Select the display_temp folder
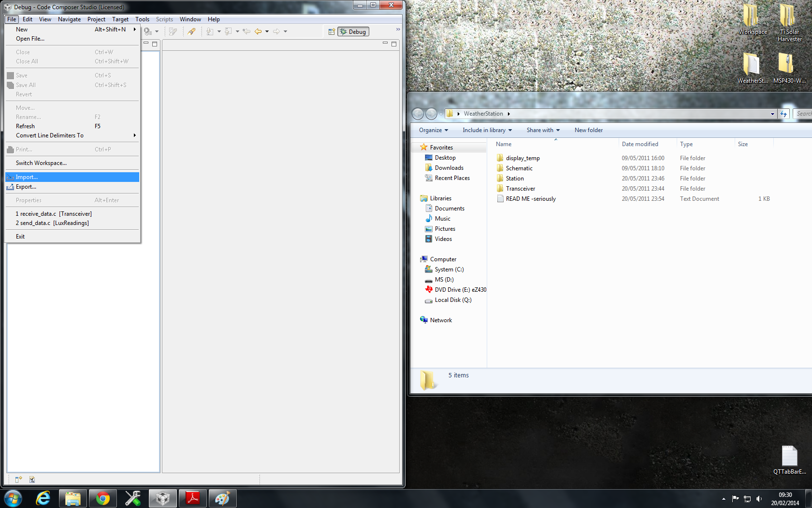 tap(523, 158)
